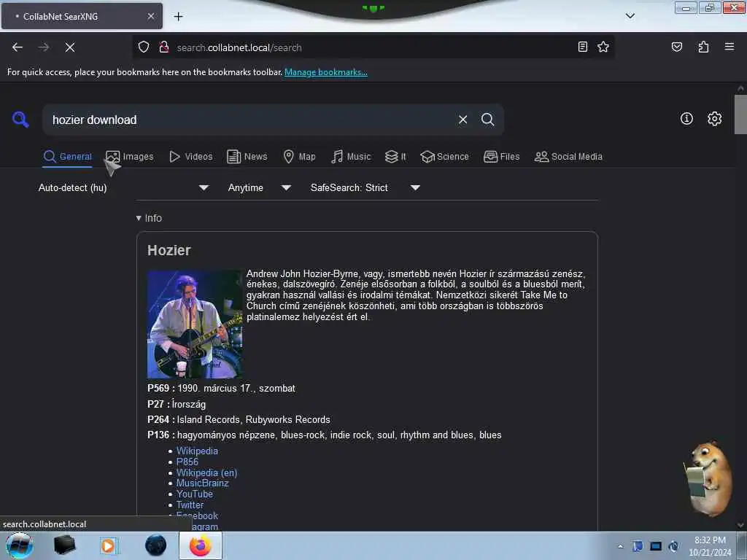The height and width of the screenshot is (560, 747).
Task: Open the Wikipedia link
Action: [197, 451]
